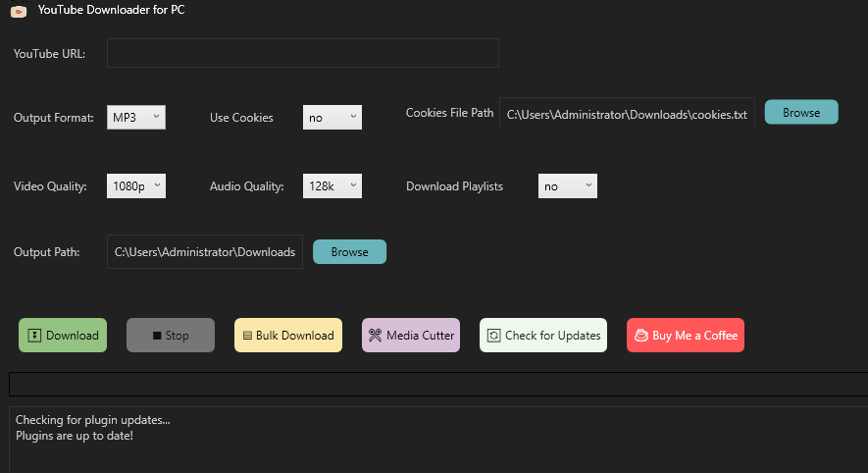Open Bulk Download

[x=288, y=335]
